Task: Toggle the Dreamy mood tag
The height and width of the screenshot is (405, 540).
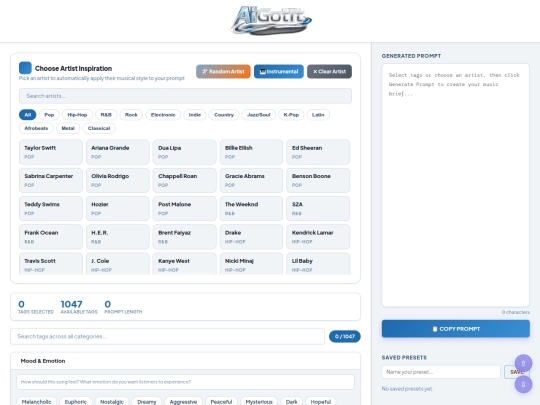Action: coord(146,402)
